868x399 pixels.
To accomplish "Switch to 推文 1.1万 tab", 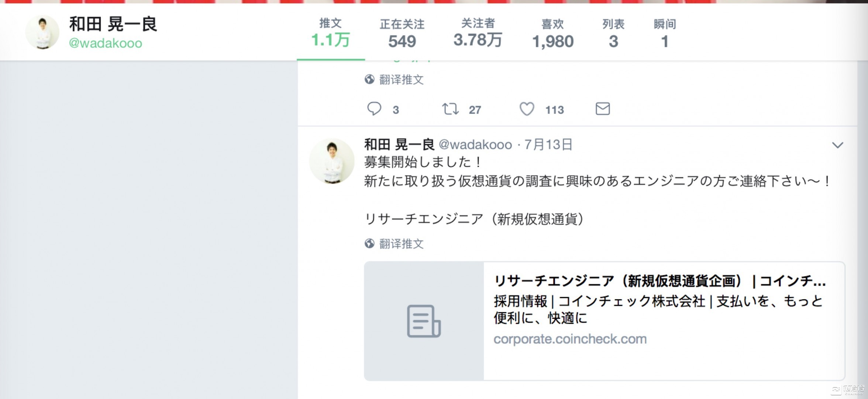I will tap(330, 33).
